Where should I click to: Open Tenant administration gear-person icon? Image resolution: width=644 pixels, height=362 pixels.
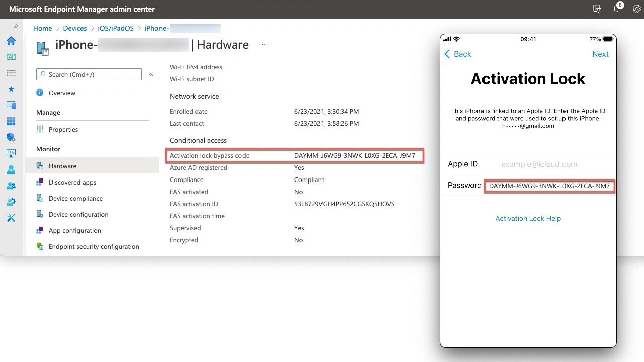click(x=11, y=202)
